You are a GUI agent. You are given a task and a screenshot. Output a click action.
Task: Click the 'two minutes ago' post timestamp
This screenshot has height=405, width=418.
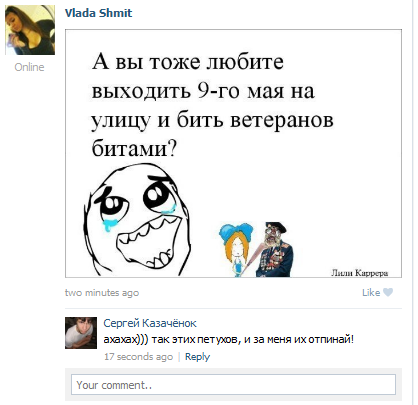(102, 293)
